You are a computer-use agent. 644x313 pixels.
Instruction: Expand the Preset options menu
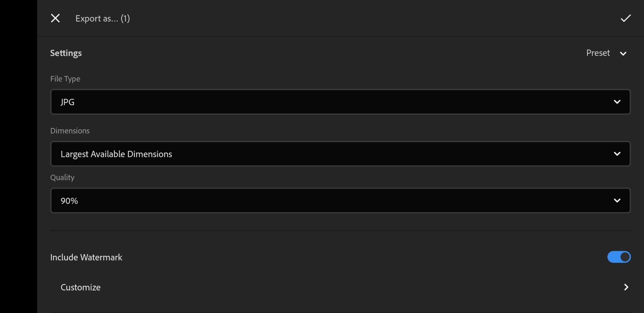point(607,53)
